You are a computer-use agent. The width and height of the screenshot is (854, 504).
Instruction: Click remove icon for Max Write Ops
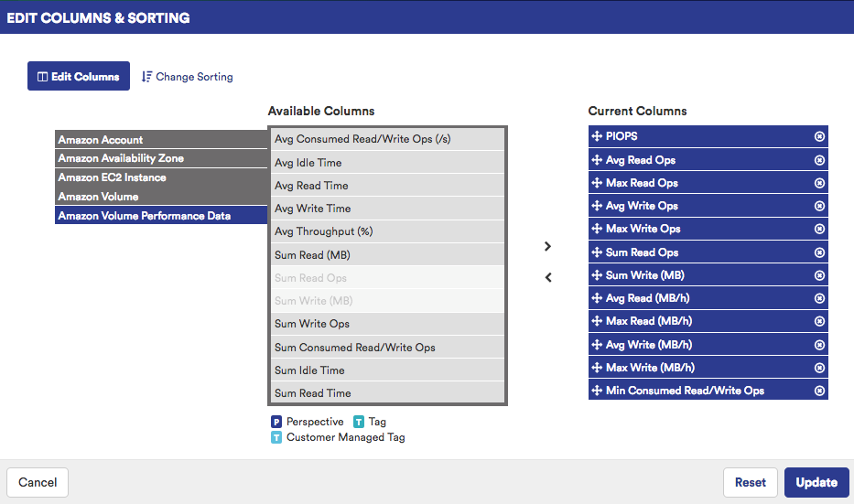819,229
